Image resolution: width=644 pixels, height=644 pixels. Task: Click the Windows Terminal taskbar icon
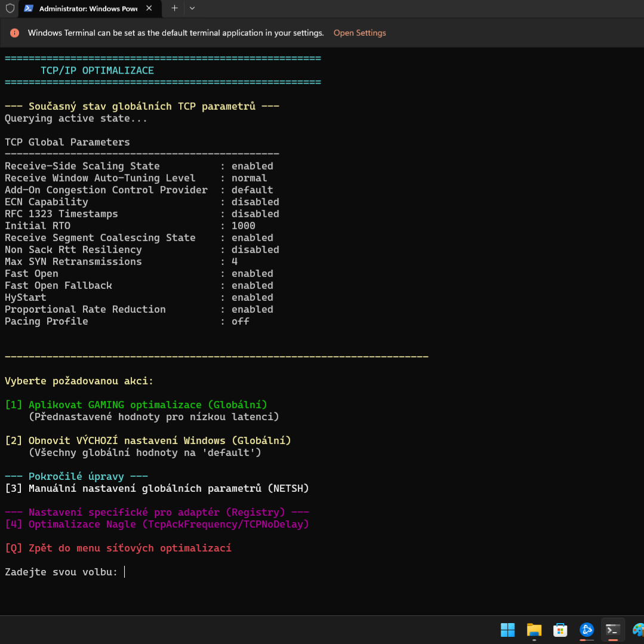pyautogui.click(x=612, y=630)
